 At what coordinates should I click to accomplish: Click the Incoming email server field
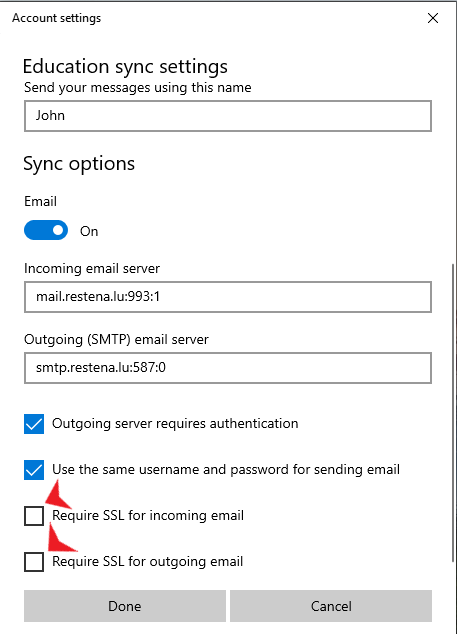tap(228, 297)
